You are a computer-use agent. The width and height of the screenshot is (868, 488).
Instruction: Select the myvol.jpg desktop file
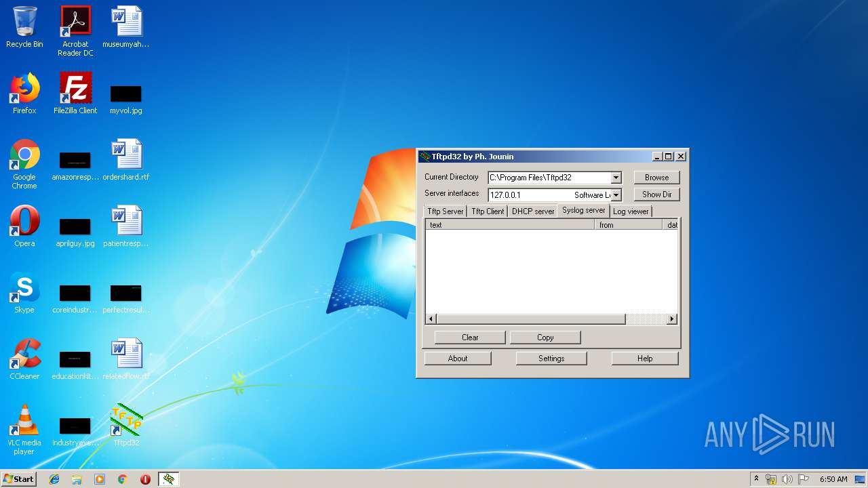(x=126, y=99)
